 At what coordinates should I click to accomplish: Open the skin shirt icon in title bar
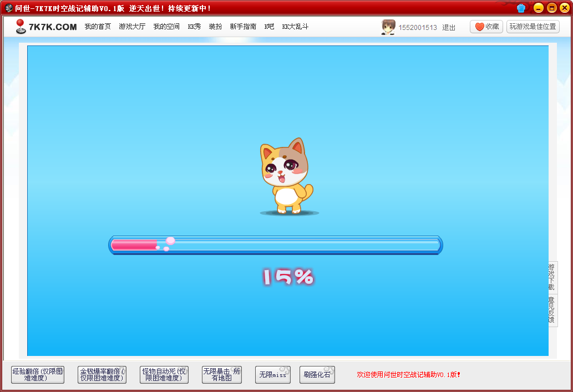(521, 8)
